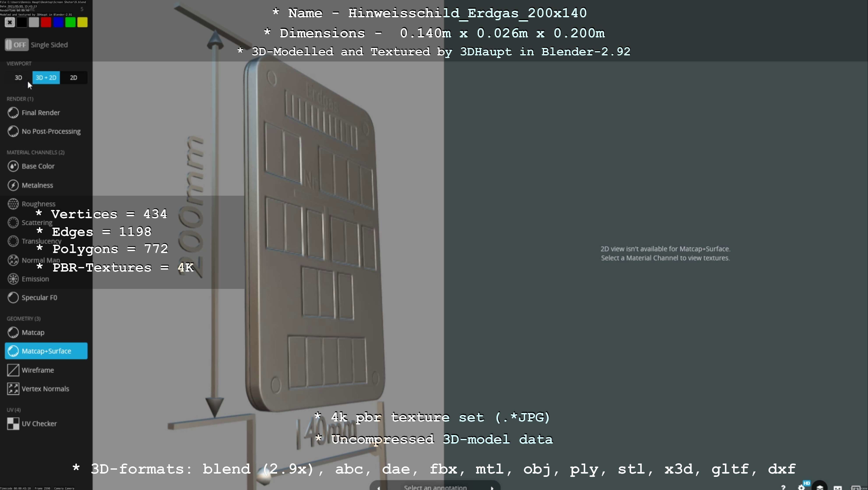Switch viewport to 3D only
The image size is (868, 490).
click(x=19, y=78)
